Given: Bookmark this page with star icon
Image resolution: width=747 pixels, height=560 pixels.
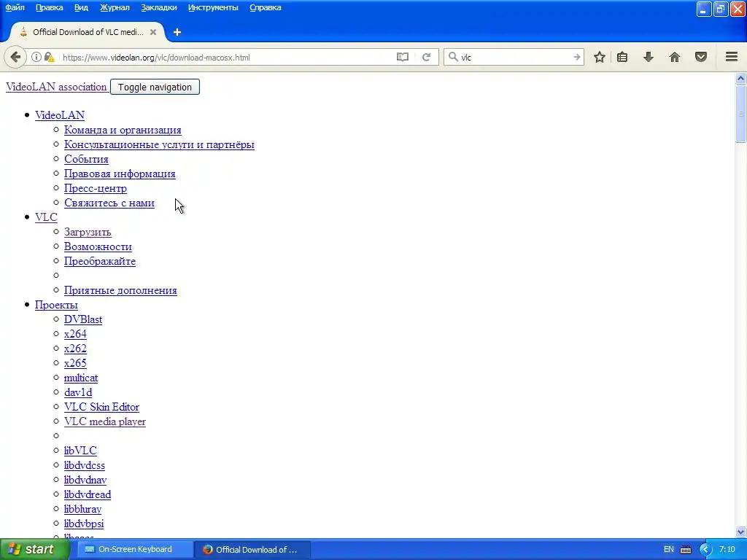Looking at the screenshot, I should point(600,57).
